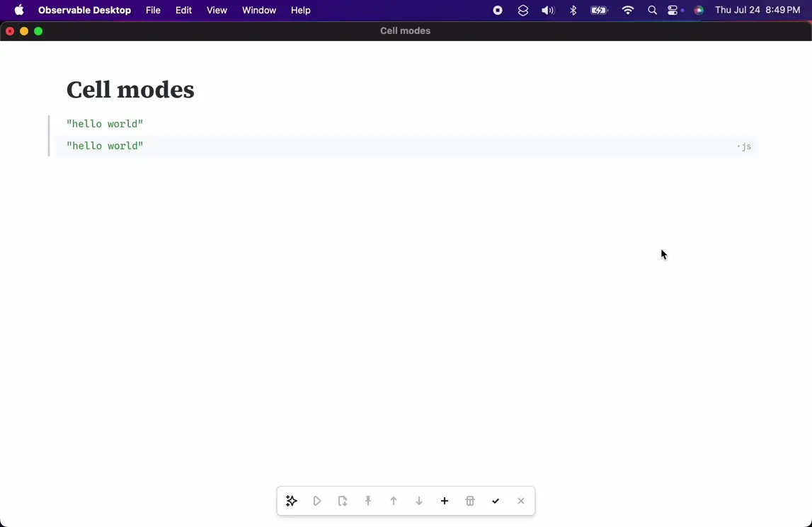Image resolution: width=812 pixels, height=527 pixels.
Task: Move the cell up with the up arrow
Action: coord(394,501)
